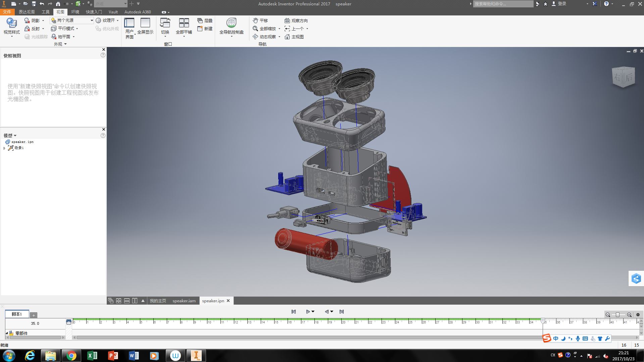Collapse the 零部件 timeline track
This screenshot has height=362, width=644.
click(7, 333)
